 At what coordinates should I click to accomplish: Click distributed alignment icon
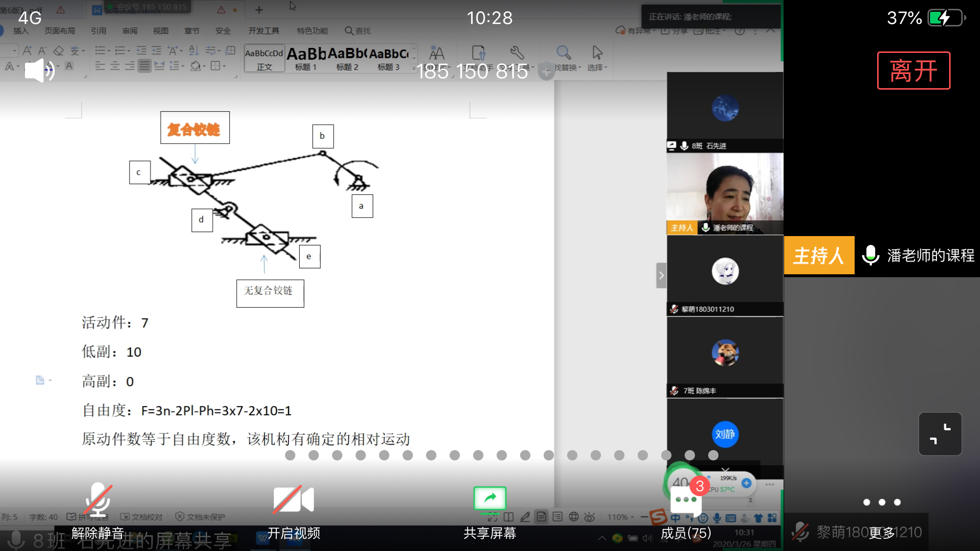159,66
